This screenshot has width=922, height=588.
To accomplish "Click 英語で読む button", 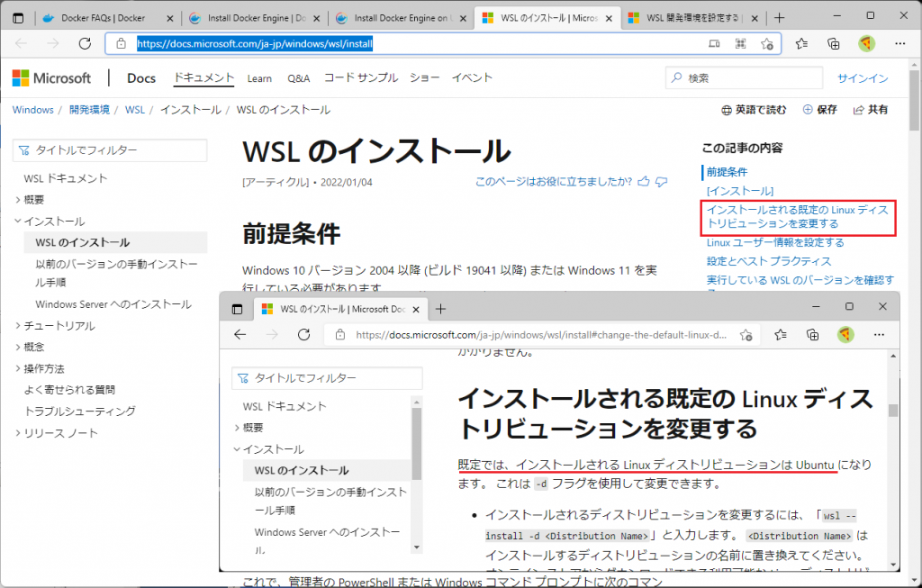I will [754, 110].
